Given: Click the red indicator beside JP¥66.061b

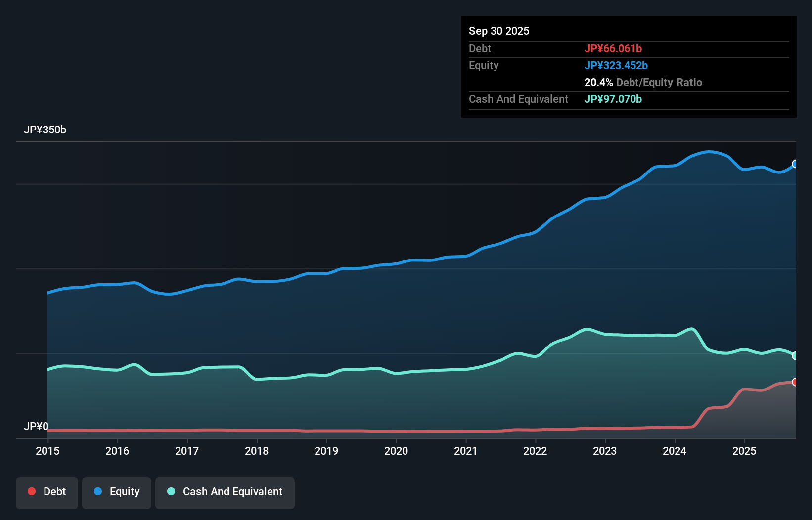Looking at the screenshot, I should tap(613, 48).
